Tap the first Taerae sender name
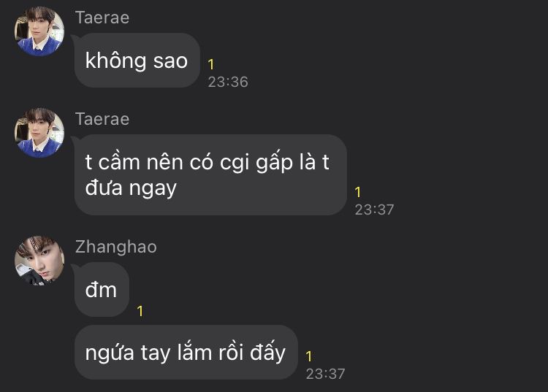 102,18
